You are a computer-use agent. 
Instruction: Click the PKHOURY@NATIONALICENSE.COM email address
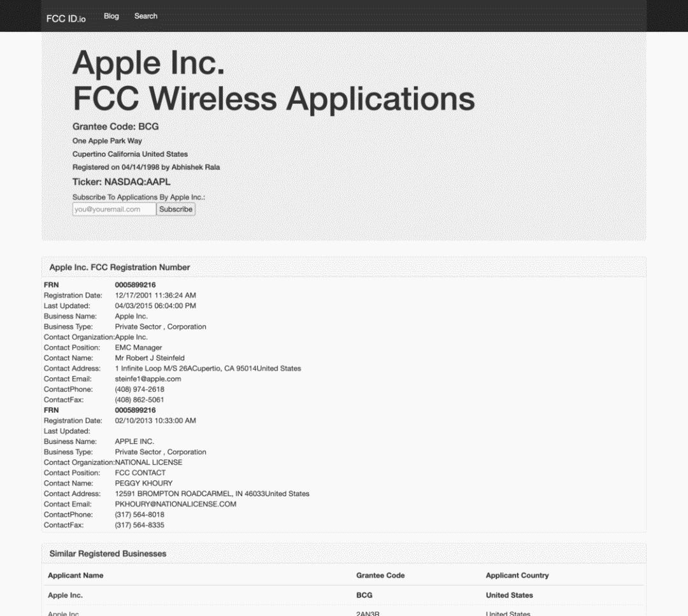coord(176,504)
